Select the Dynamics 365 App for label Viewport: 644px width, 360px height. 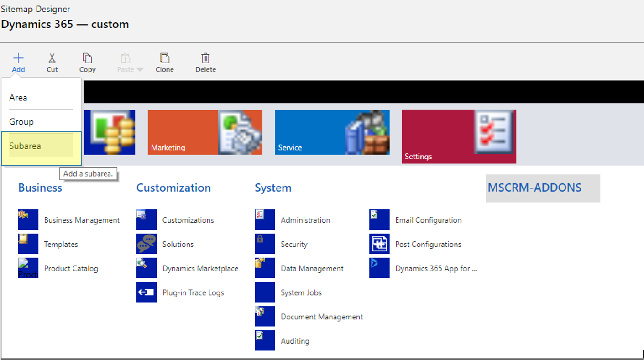[x=436, y=268]
